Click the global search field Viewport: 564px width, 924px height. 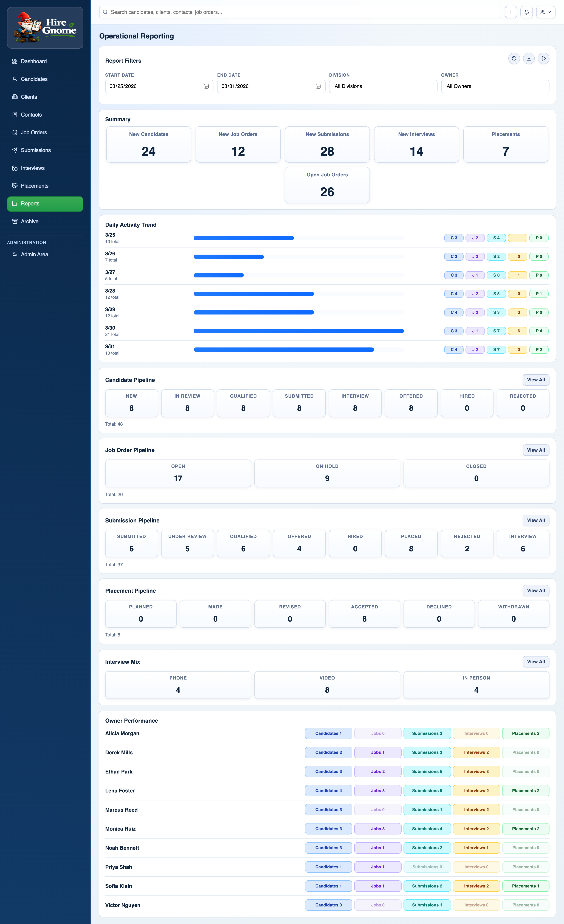pos(299,12)
